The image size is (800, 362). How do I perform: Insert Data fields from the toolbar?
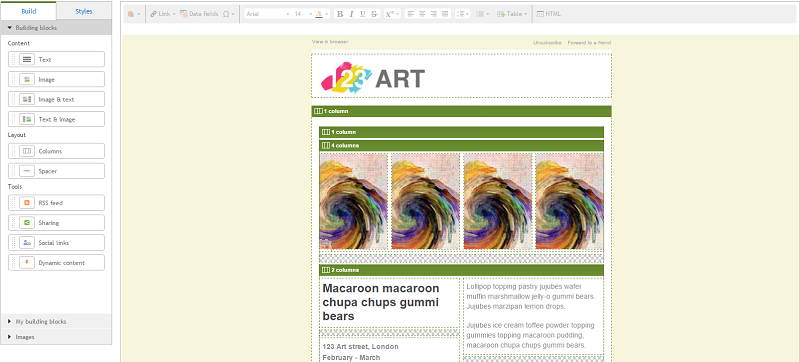click(x=199, y=14)
